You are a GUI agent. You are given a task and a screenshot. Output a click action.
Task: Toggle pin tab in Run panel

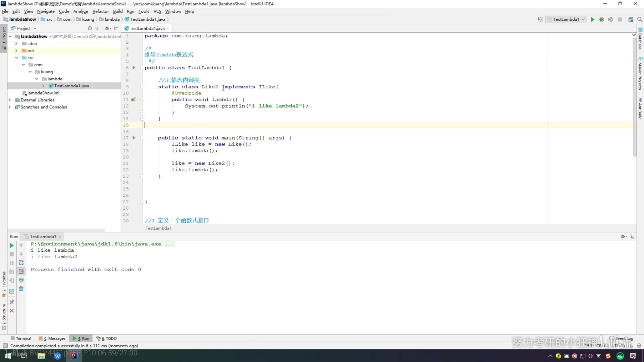[12, 302]
